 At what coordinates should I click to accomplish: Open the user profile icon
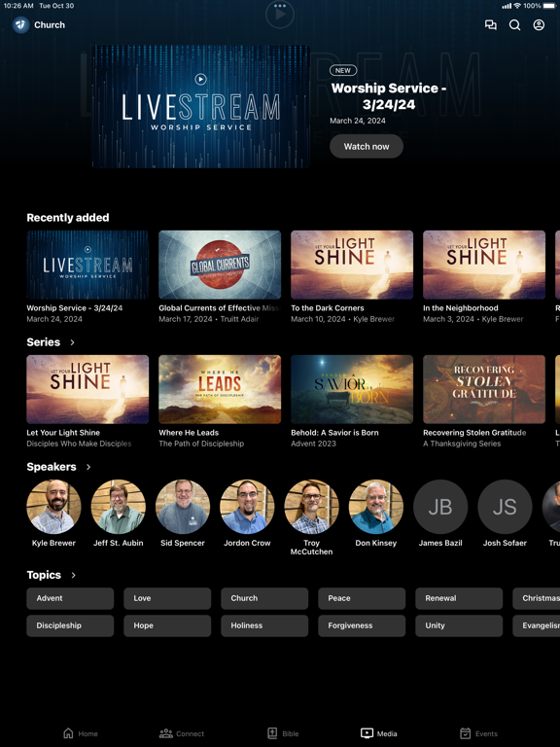pos(539,24)
